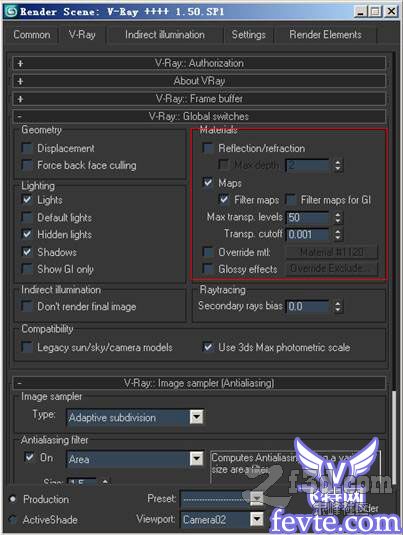Viewport: 403px width, 535px height.
Task: Select the Production radio button
Action: point(13,499)
